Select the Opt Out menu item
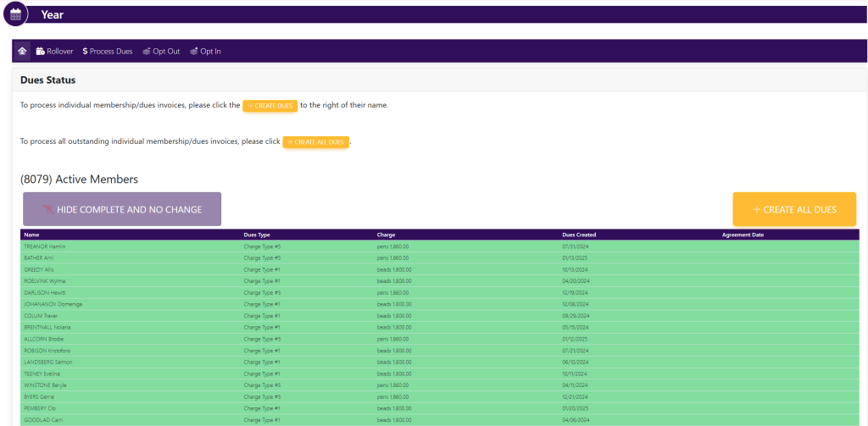The height and width of the screenshot is (426, 868). (x=166, y=52)
